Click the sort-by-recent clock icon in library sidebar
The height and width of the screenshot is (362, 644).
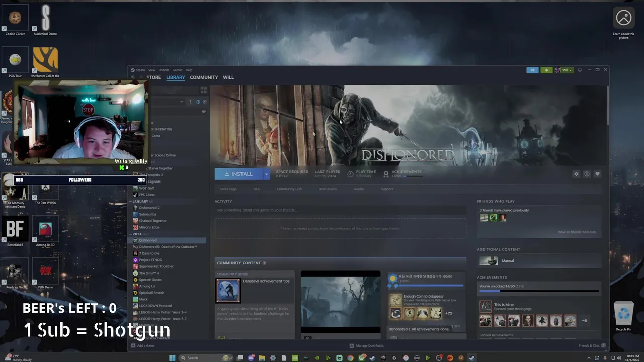point(198,102)
